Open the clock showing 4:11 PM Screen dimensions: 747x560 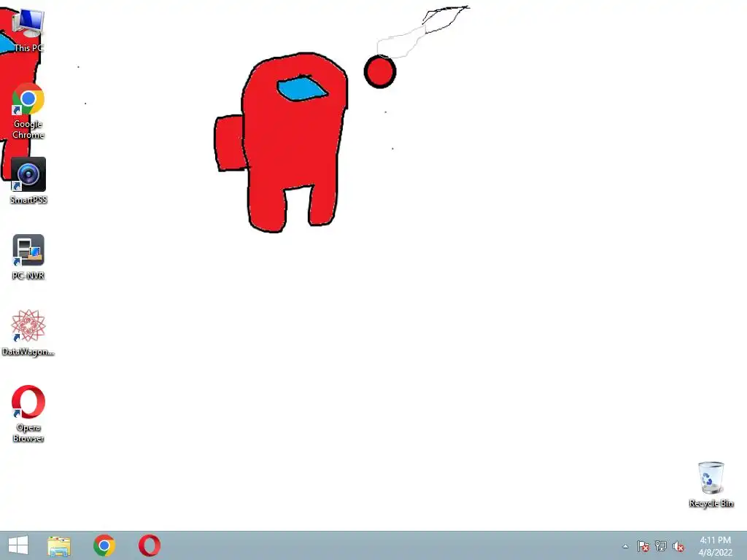(715, 546)
